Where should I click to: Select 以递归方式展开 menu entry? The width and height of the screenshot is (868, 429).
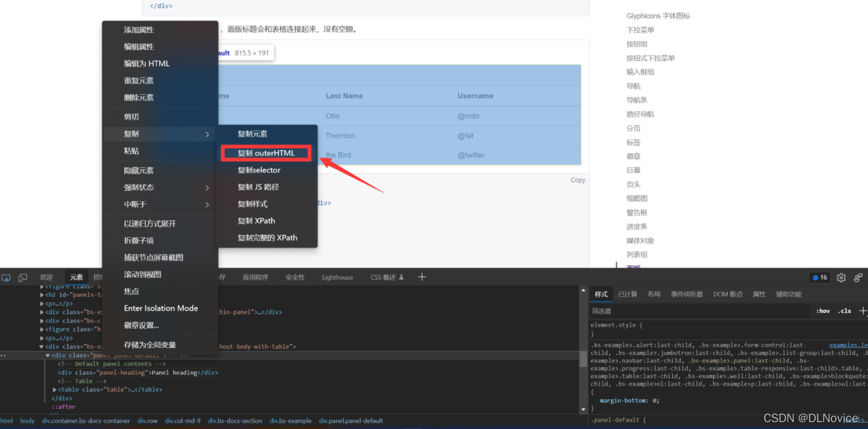point(150,223)
